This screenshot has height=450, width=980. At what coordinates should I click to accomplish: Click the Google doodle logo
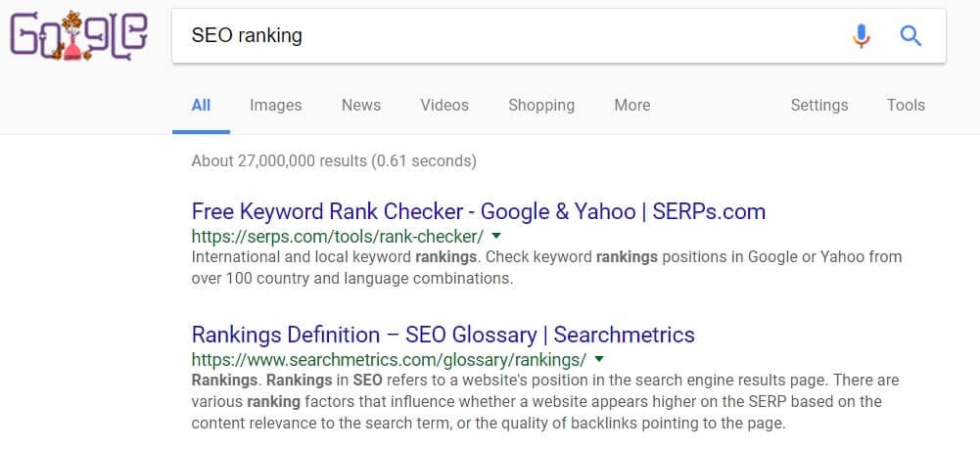pyautogui.click(x=78, y=36)
